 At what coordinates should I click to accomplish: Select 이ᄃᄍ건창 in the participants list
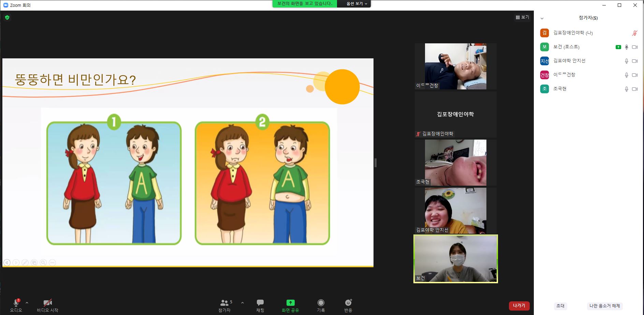click(x=588, y=75)
